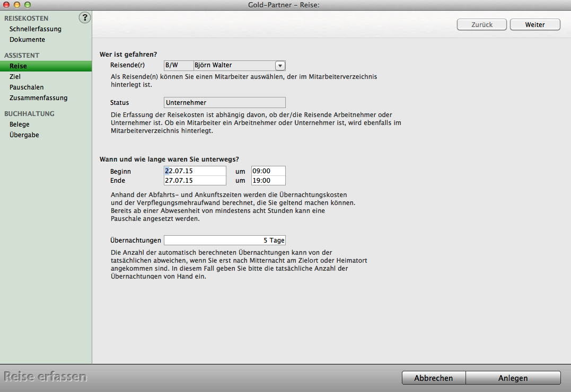Select Übergabe under Buchhaltung
Viewport: 571px width, 392px height.
point(24,135)
